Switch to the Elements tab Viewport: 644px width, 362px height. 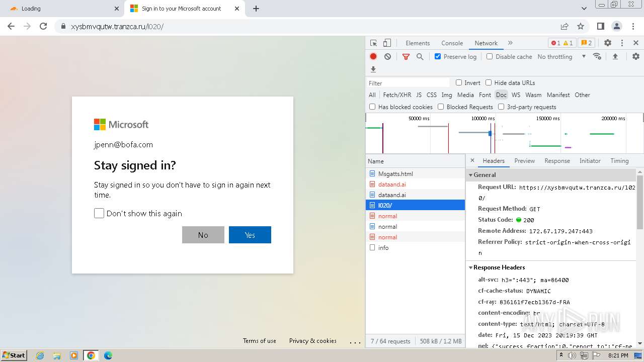pos(418,43)
